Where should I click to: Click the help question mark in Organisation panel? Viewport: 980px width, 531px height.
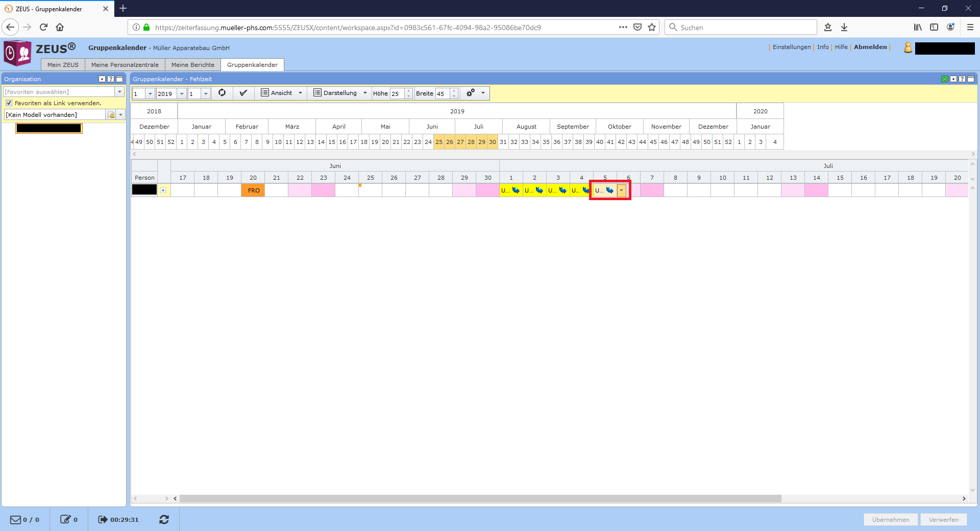[111, 79]
